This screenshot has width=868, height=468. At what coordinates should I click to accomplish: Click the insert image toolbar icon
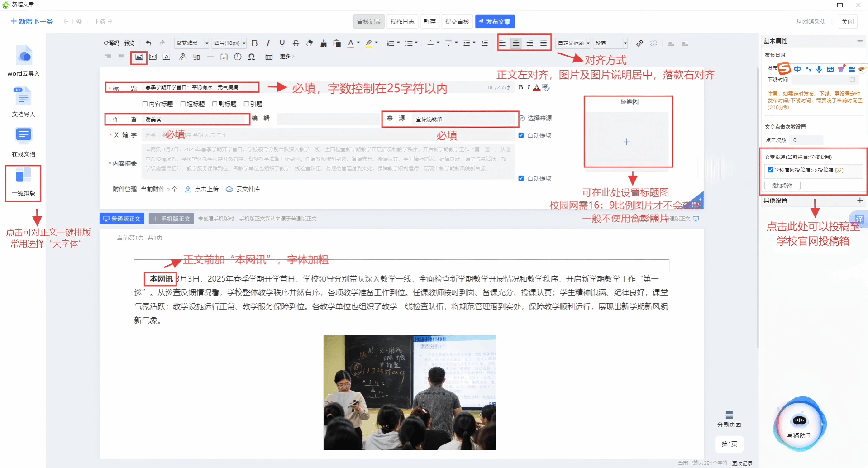click(139, 57)
